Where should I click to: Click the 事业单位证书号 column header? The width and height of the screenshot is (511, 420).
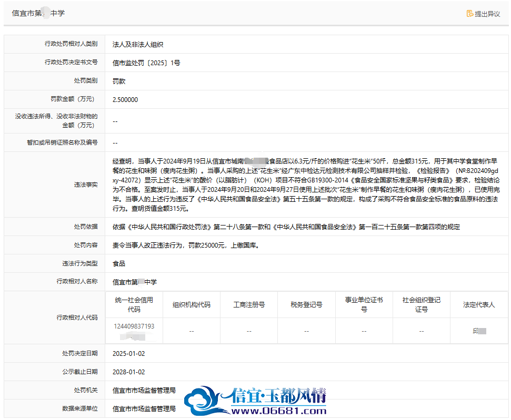(x=364, y=305)
